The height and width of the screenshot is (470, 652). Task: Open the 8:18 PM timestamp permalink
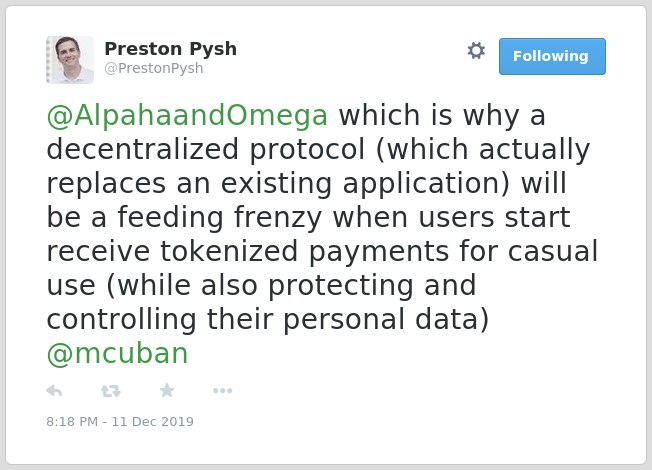(x=72, y=422)
